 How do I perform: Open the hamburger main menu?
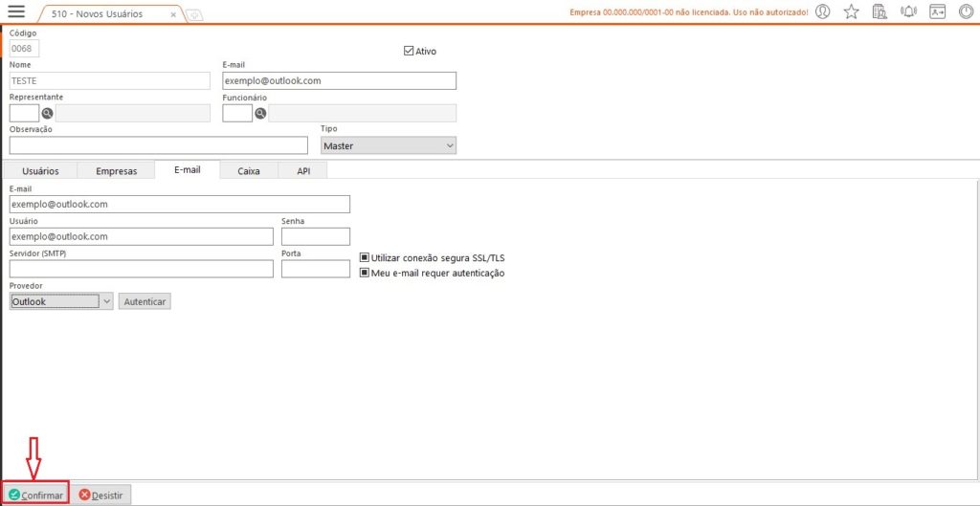(x=16, y=11)
